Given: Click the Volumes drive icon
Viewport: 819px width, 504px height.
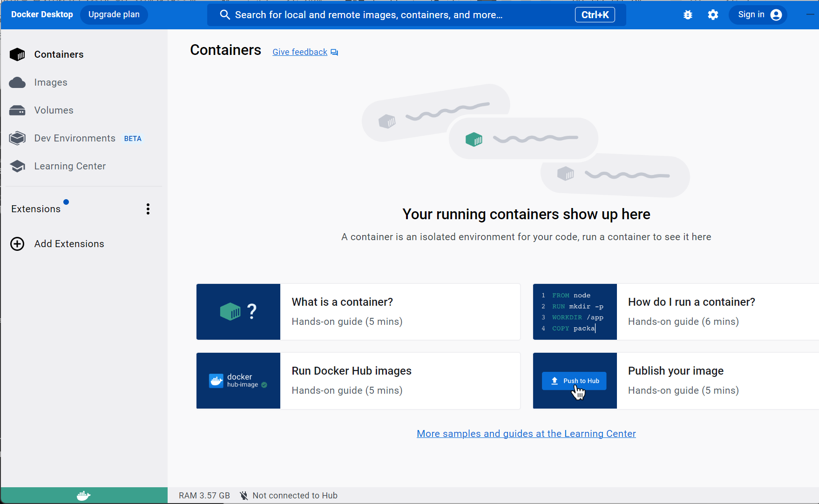Looking at the screenshot, I should [17, 110].
